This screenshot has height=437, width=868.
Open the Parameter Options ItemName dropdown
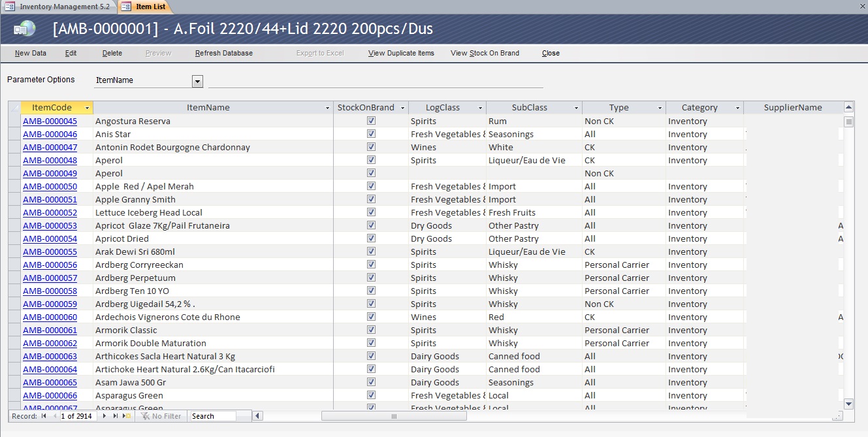click(197, 81)
